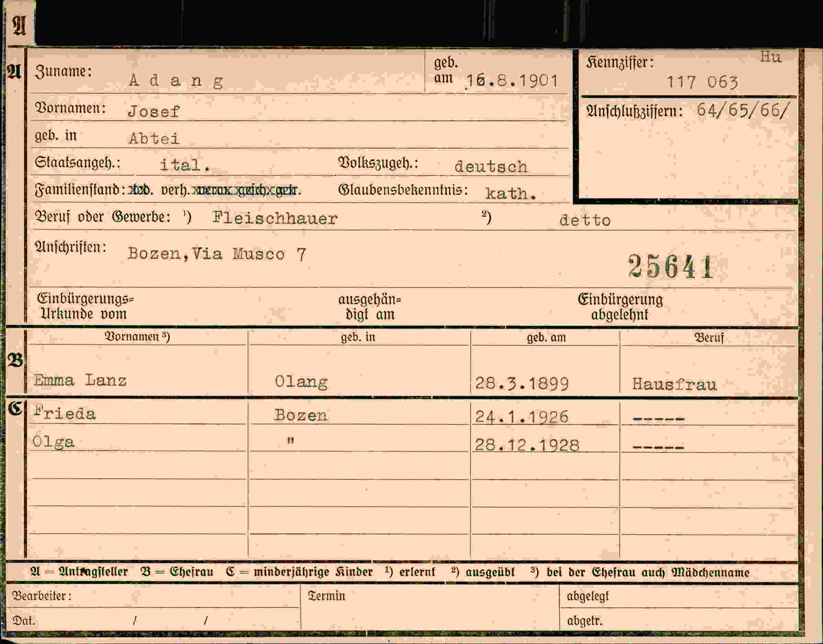Click Frieda's birthplace Bozen
Image resolution: width=823 pixels, height=644 pixels.
tap(301, 415)
